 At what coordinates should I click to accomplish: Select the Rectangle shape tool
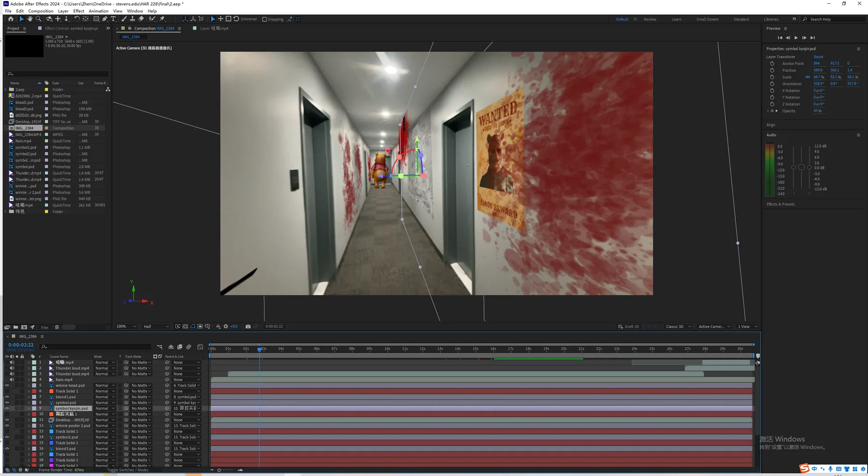pos(96,19)
